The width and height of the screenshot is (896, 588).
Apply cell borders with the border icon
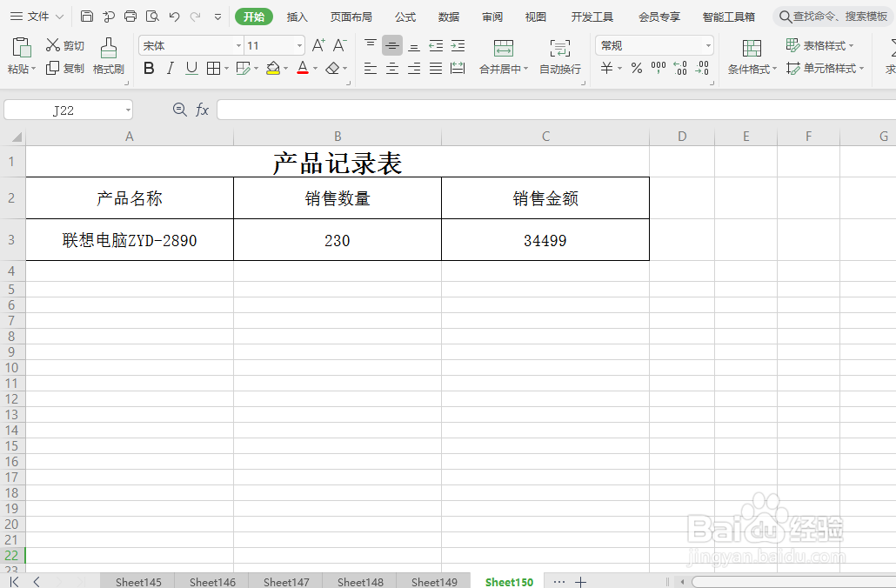coord(213,69)
